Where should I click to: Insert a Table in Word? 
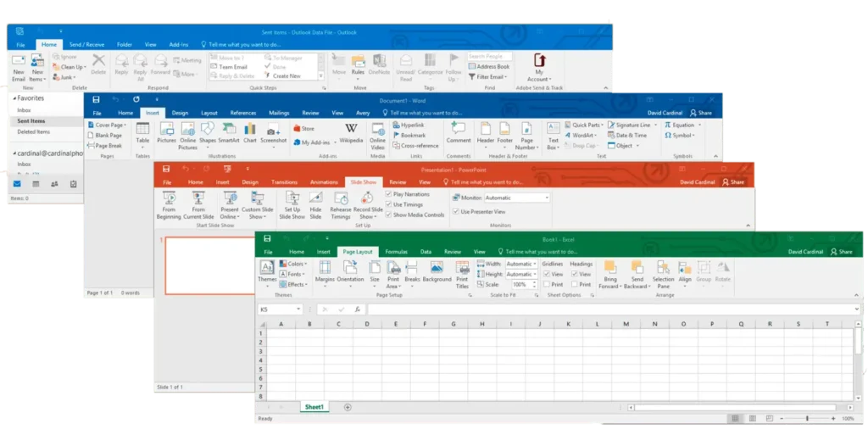coord(142,136)
